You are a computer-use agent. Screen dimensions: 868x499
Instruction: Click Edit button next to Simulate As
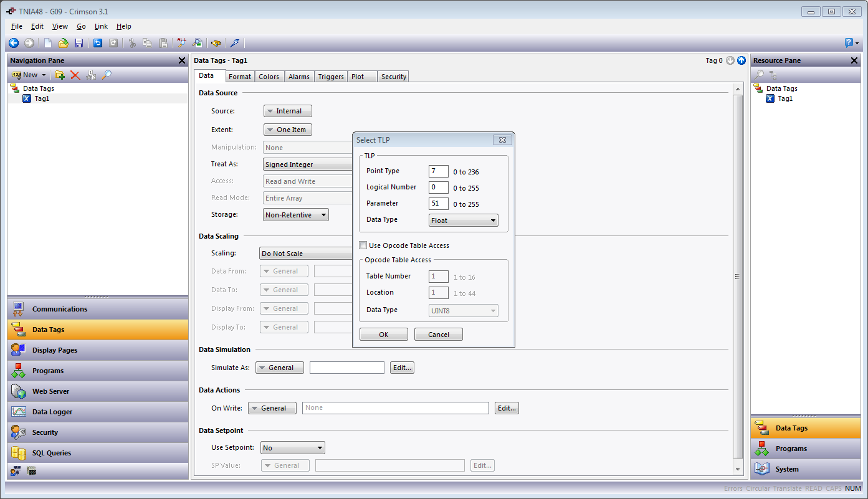click(402, 368)
